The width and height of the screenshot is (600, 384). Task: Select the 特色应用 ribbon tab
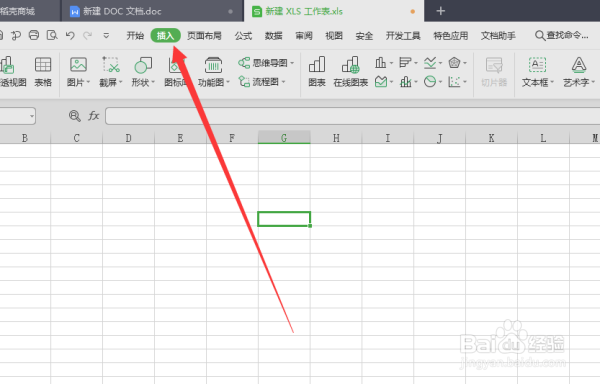pos(450,36)
